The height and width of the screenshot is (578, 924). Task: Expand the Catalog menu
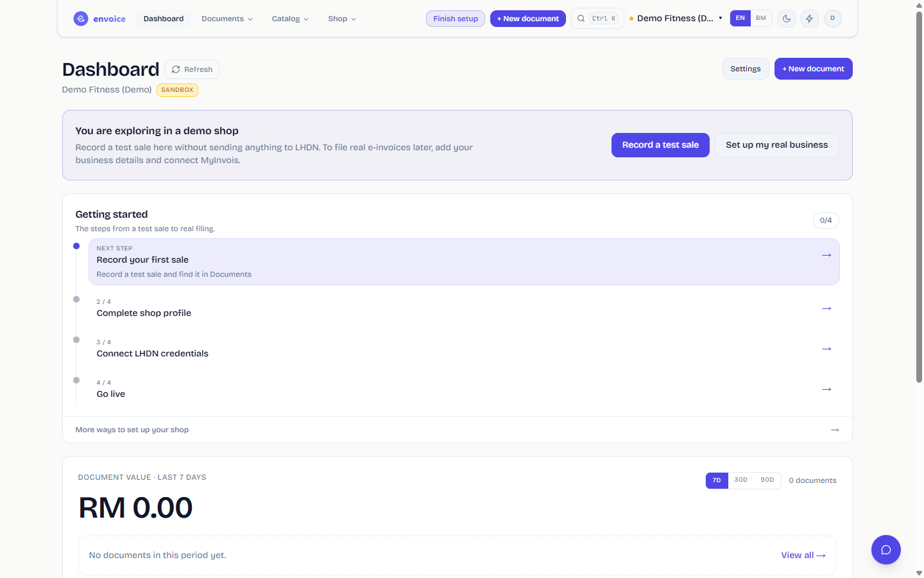pos(290,19)
